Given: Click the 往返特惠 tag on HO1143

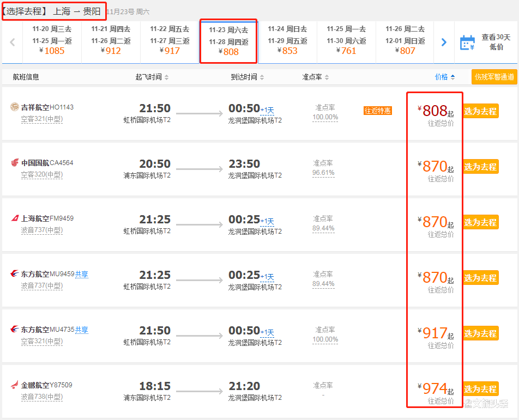Looking at the screenshot, I should point(378,111).
